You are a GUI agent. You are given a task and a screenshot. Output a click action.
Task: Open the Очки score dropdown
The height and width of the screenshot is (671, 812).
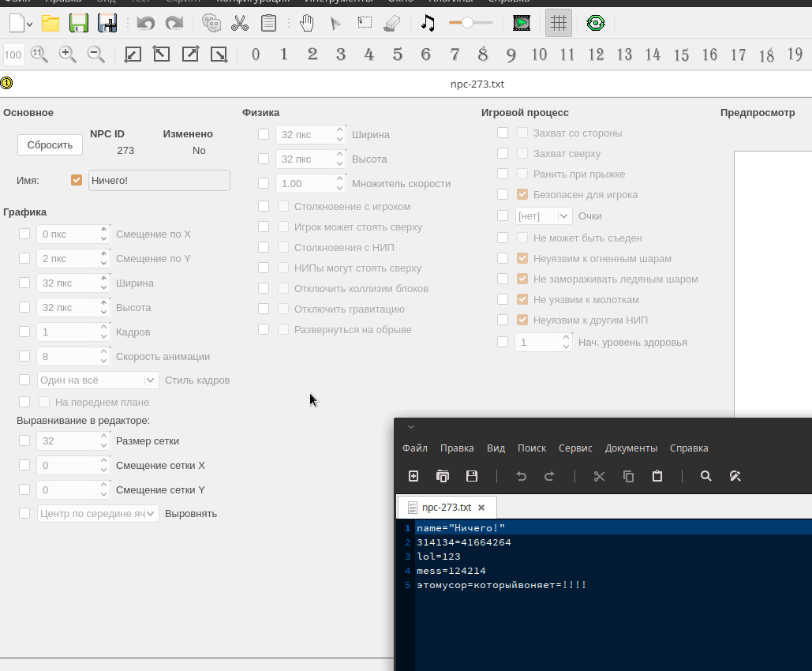click(x=544, y=216)
